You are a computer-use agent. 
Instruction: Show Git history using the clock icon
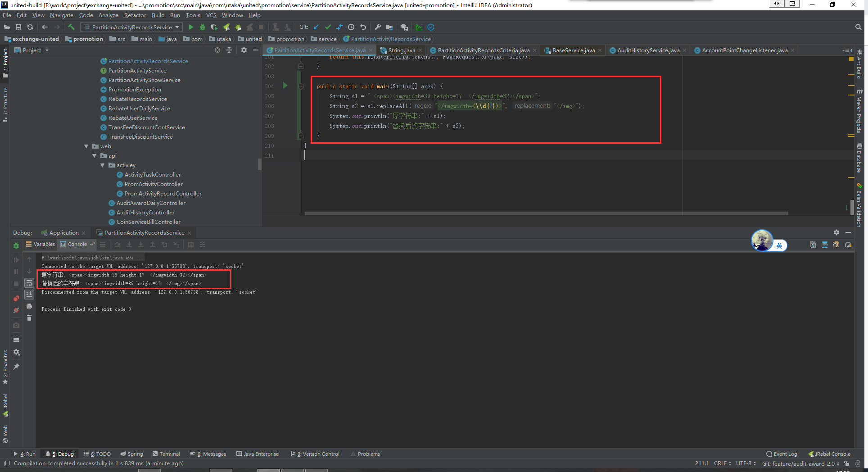coord(351,27)
